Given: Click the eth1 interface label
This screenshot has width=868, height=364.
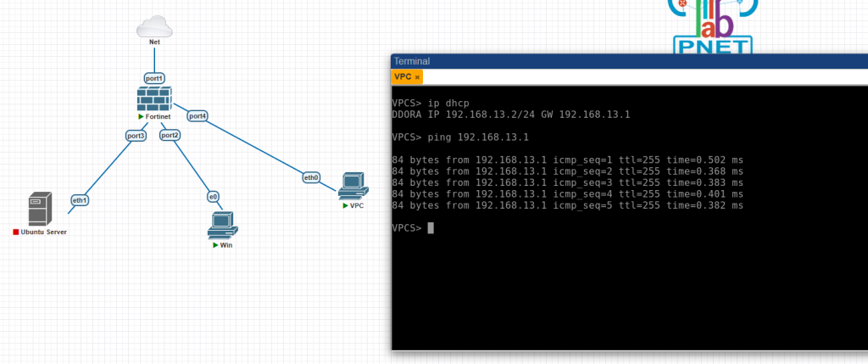Looking at the screenshot, I should (80, 200).
